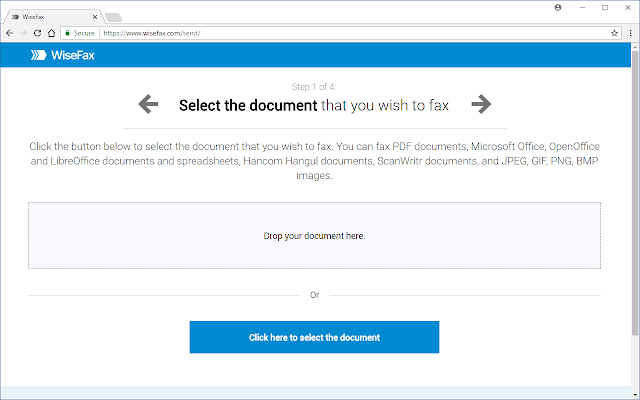Click the WiseFax brand name text

[x=72, y=56]
